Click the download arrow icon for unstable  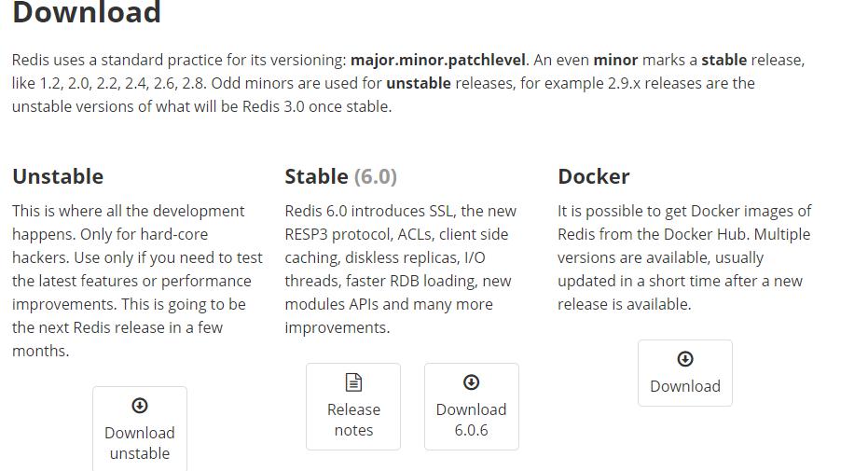tap(140, 406)
